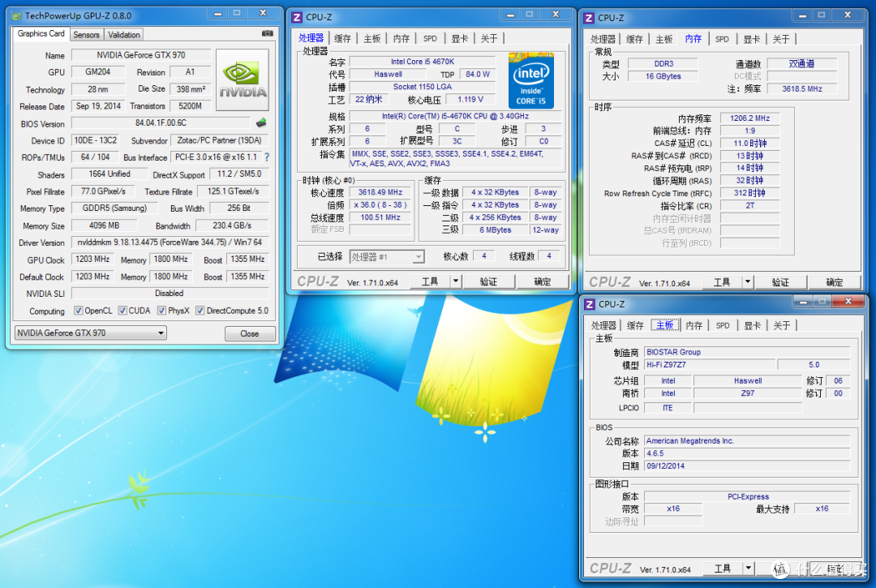This screenshot has width=876, height=588.
Task: Click the Subvendor value Zotac/PC Partner
Action: tap(220, 140)
